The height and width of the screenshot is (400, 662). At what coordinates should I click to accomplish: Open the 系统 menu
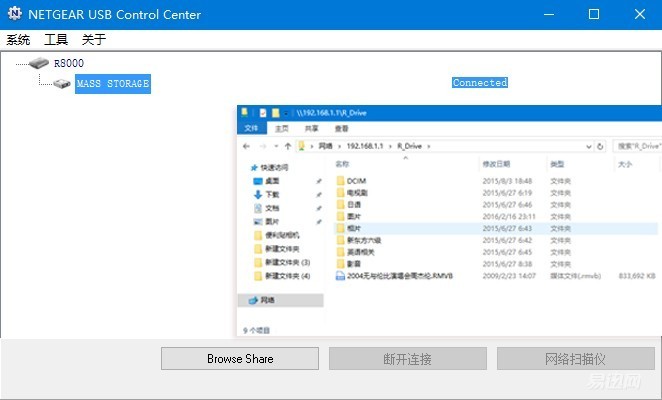(x=18, y=40)
